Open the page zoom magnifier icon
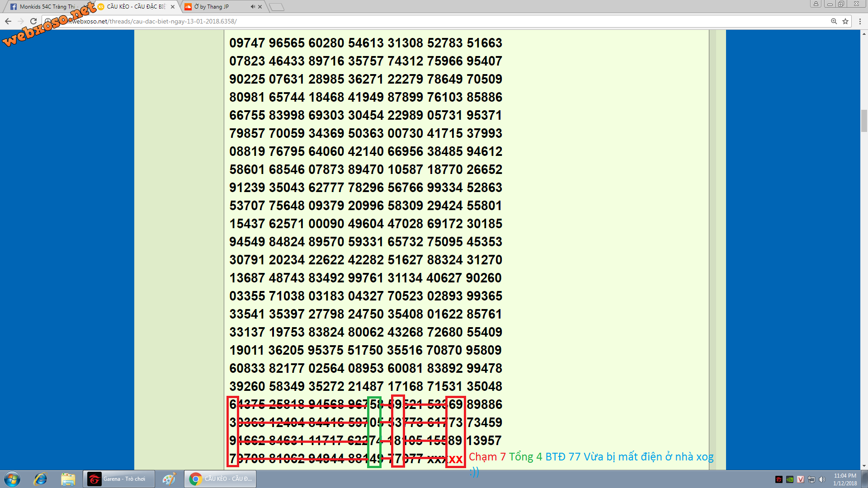The image size is (868, 488). [834, 21]
